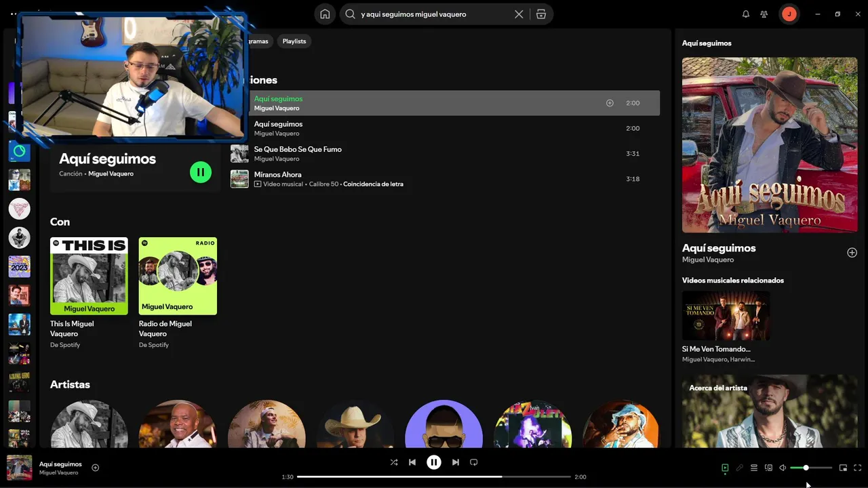Open 'Radio de Miguel Vaquero' playlist cover

[x=178, y=276]
